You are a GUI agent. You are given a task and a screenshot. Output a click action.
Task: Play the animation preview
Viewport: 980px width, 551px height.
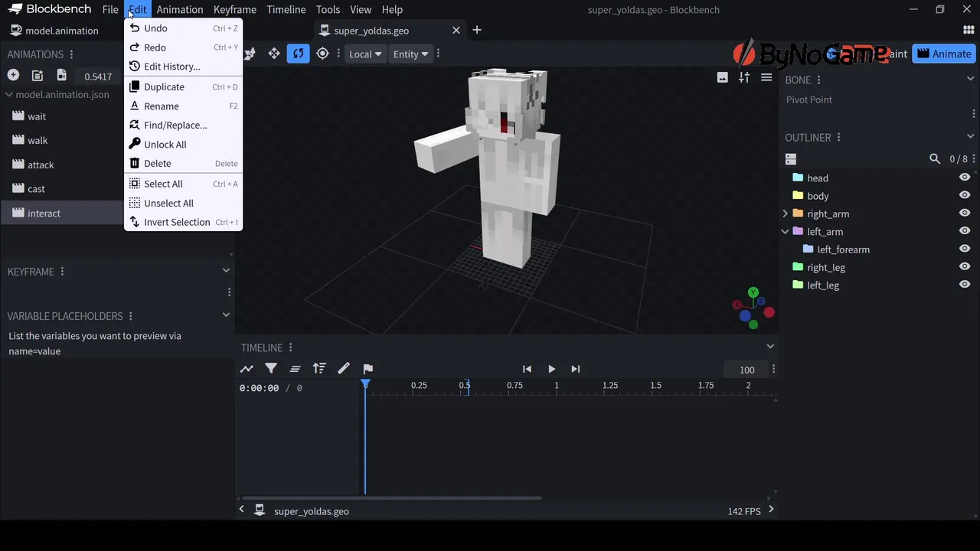tap(551, 369)
